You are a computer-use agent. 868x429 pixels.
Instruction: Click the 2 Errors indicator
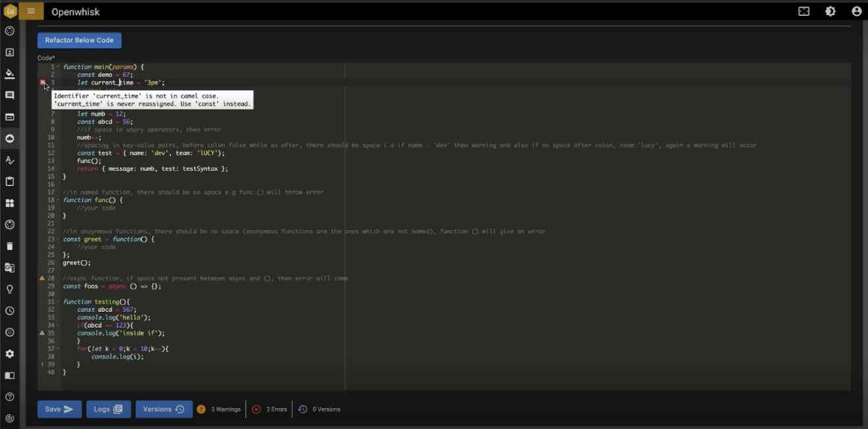click(269, 409)
